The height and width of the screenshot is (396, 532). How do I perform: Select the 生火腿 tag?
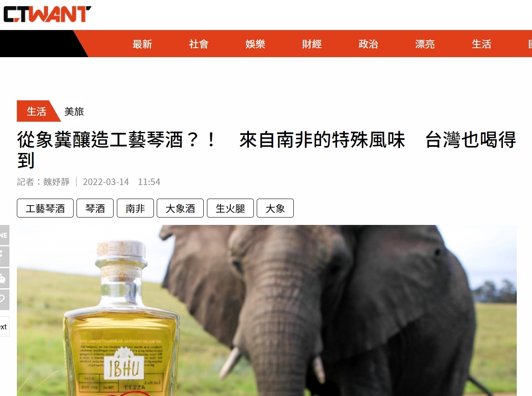[230, 208]
